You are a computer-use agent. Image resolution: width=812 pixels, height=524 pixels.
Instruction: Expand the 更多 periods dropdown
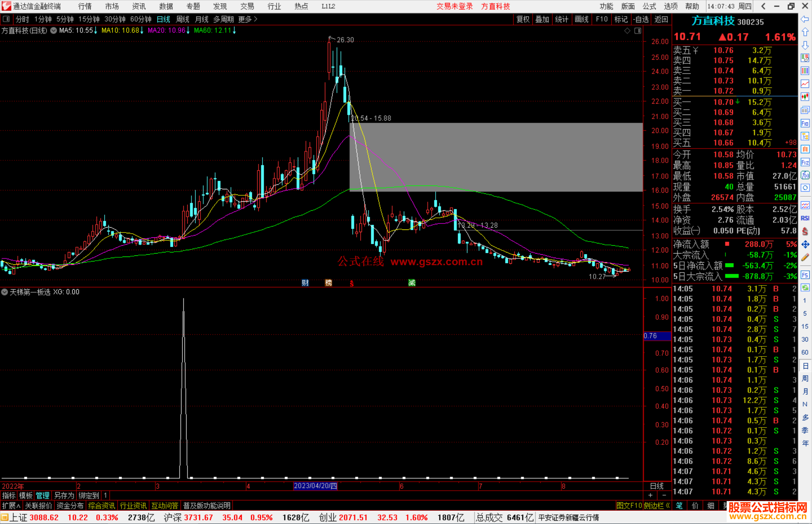click(x=248, y=19)
